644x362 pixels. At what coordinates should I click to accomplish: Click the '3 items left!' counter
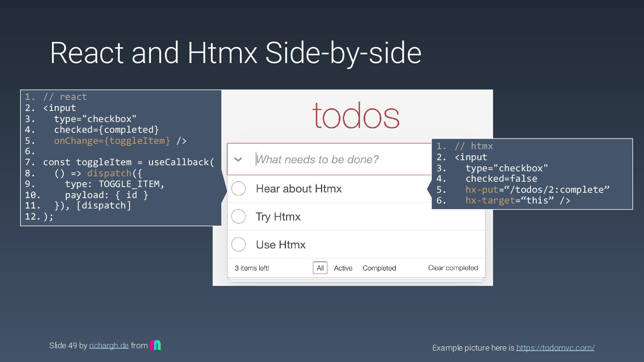(x=252, y=268)
